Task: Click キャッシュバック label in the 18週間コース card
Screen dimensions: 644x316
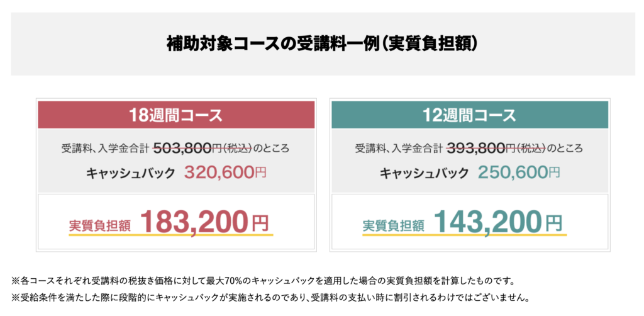Action: 130,173
